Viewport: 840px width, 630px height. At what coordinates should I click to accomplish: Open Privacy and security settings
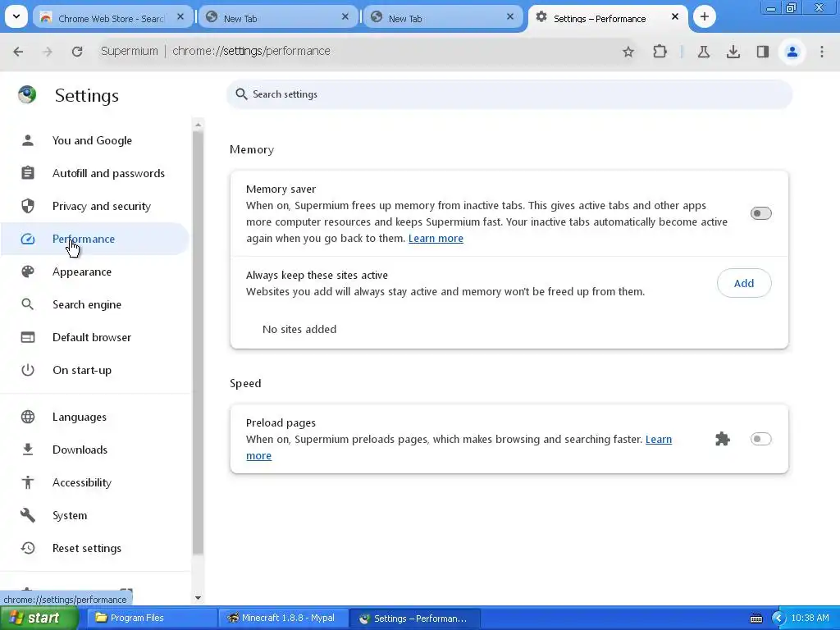click(95, 206)
